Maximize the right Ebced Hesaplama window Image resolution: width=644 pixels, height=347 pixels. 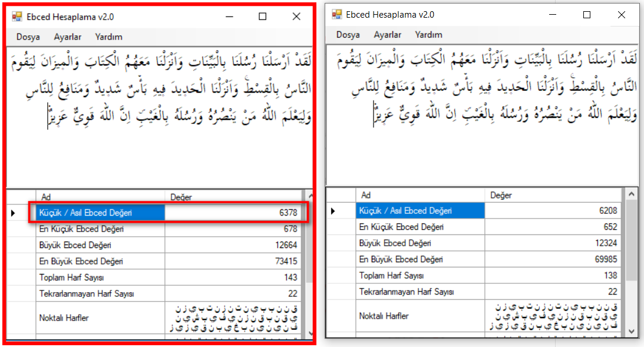click(587, 15)
